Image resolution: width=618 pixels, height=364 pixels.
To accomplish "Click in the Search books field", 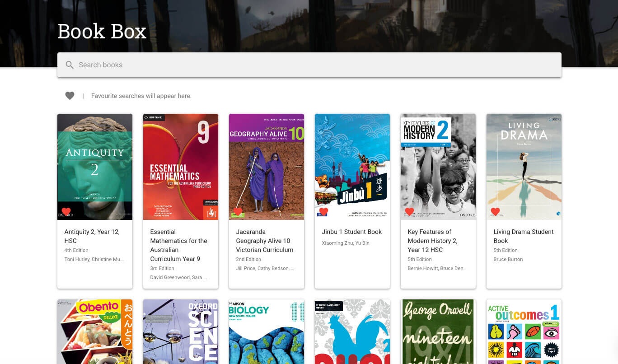I will (x=316, y=65).
